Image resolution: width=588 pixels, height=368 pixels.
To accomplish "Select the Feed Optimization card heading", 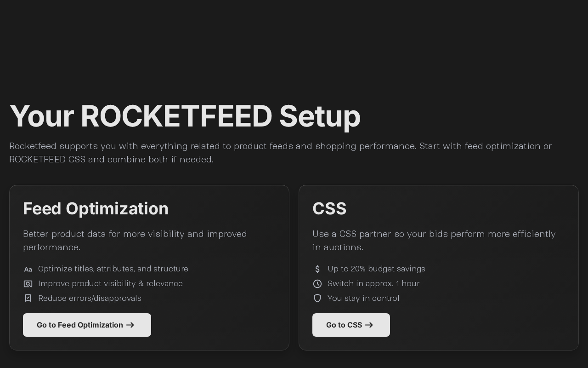I will point(96,209).
